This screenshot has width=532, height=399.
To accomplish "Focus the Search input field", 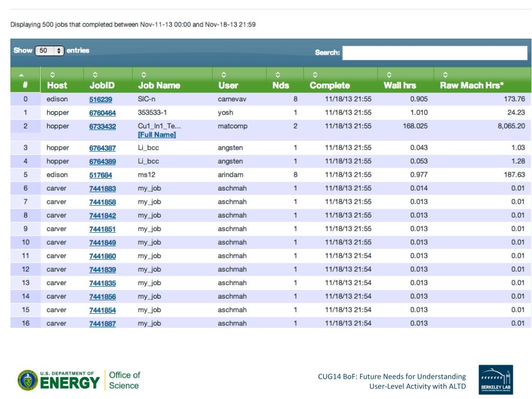I will click(435, 53).
